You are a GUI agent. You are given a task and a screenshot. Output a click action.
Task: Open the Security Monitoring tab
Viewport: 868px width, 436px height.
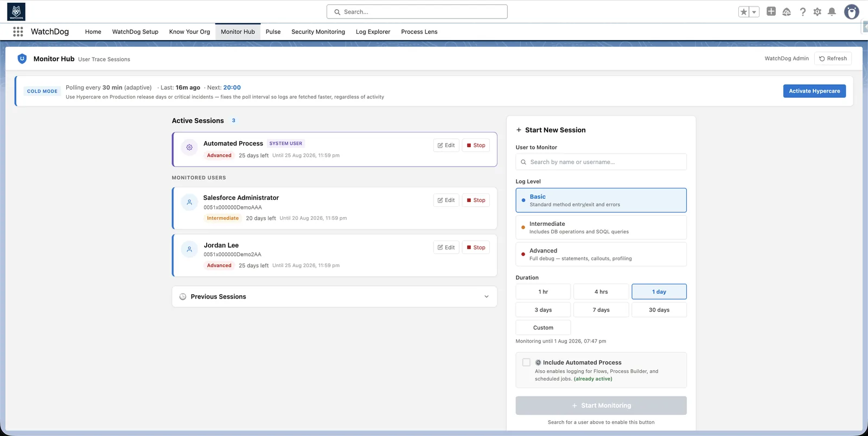tap(318, 31)
